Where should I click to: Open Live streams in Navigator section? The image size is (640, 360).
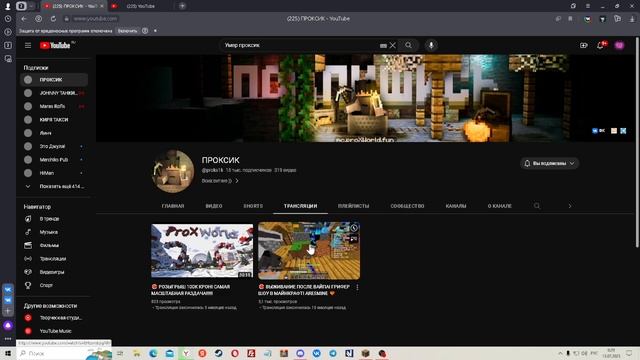coord(54,259)
